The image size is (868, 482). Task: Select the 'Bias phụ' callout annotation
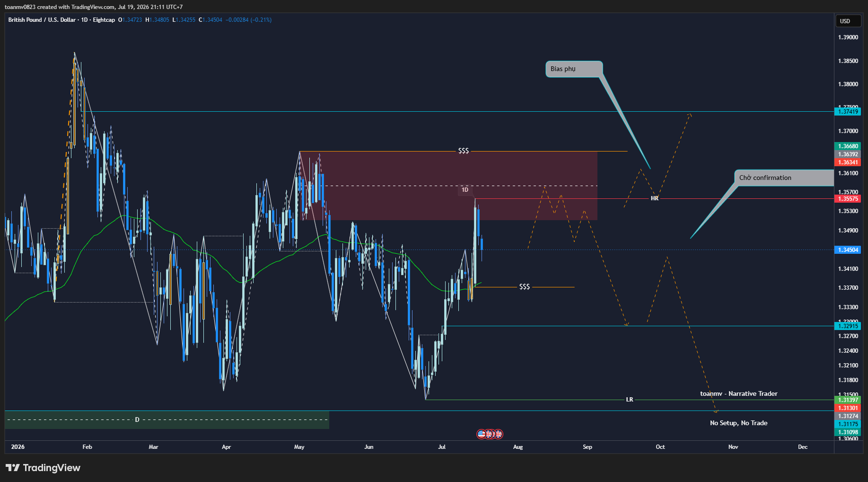pyautogui.click(x=574, y=69)
